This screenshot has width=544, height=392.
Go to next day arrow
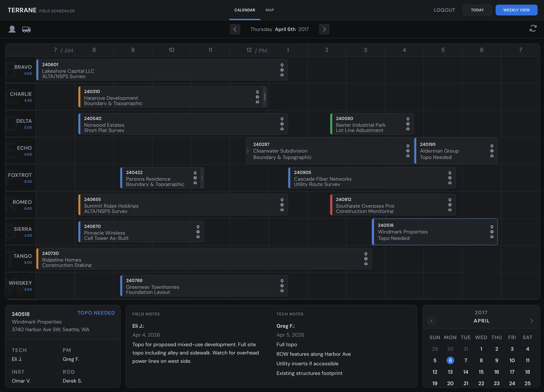click(x=324, y=29)
